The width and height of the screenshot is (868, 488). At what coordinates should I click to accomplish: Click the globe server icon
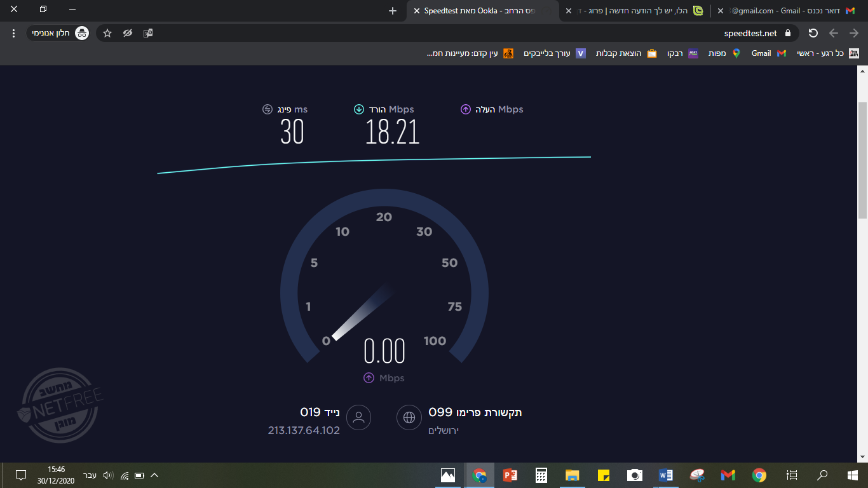tap(409, 417)
